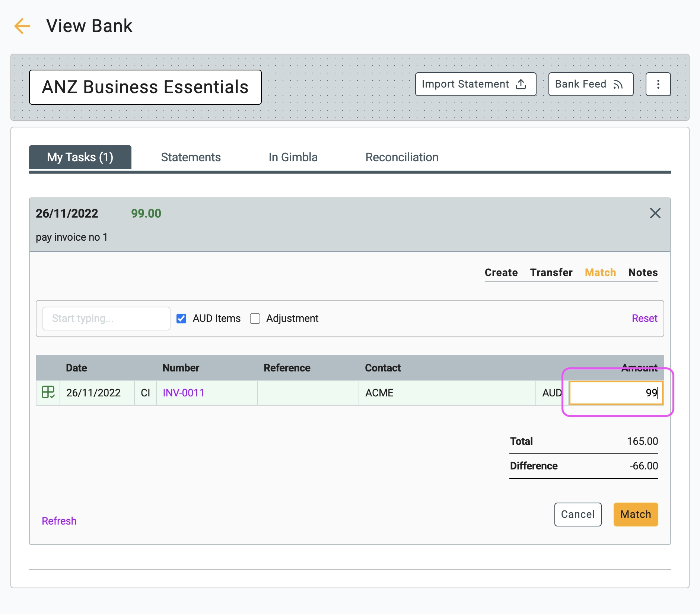Screen dimensions: 700x614
Task: Click the Date column header
Action: tap(76, 368)
